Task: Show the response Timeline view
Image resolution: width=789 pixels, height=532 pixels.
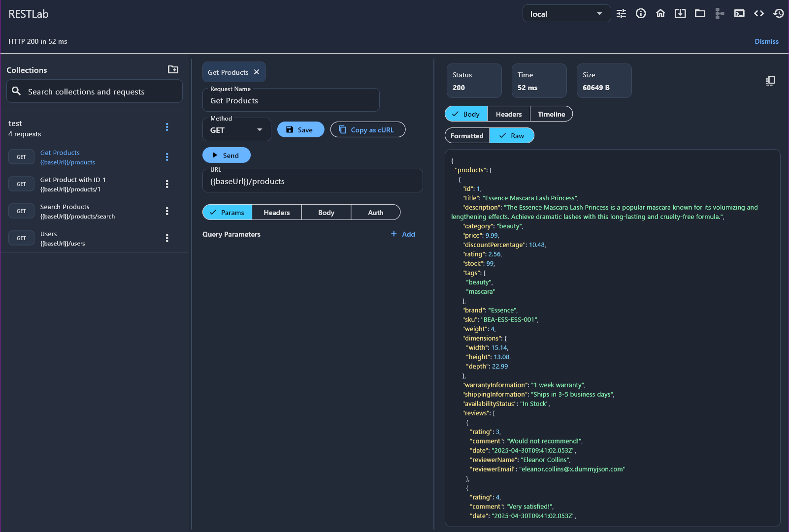Action: [551, 114]
